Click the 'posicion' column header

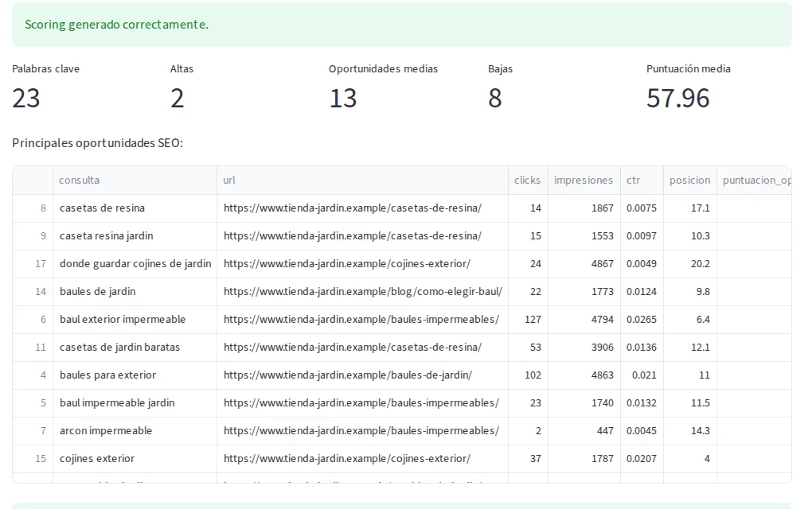pos(689,180)
